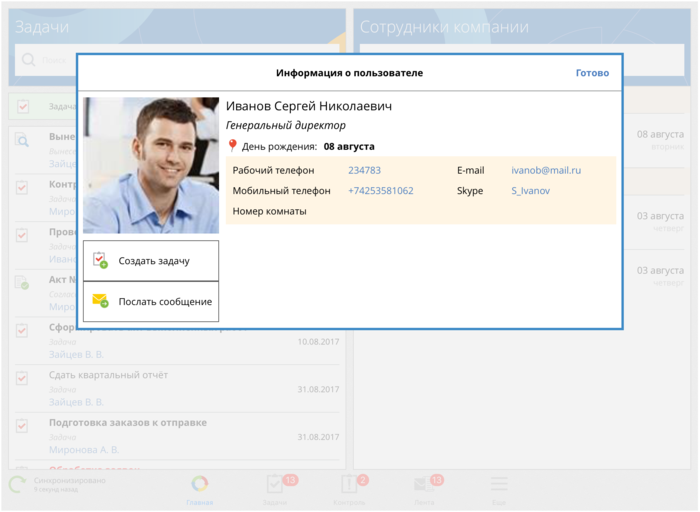Open the hamburger menu icon in bottom bar
The width and height of the screenshot is (700, 512).
click(x=499, y=484)
